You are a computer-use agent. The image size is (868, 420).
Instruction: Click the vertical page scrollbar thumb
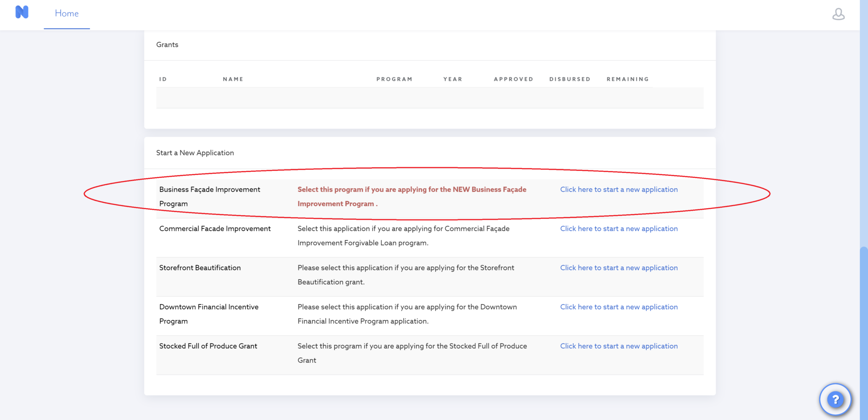coord(864,333)
